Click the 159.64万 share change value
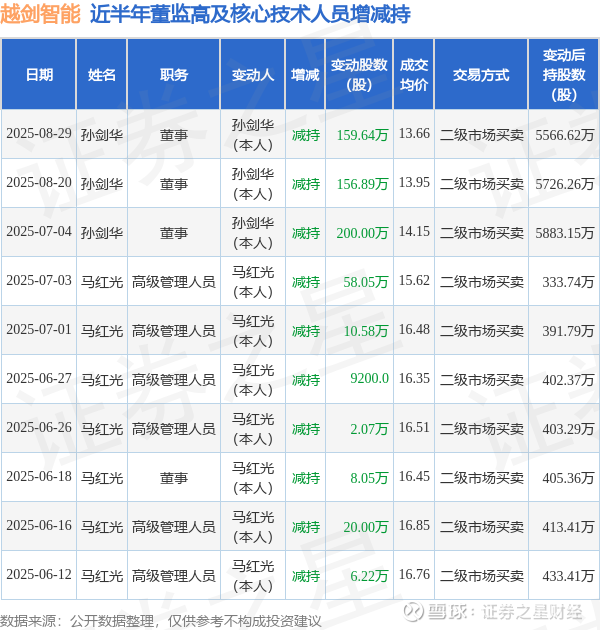This screenshot has height=630, width=600. 362,135
